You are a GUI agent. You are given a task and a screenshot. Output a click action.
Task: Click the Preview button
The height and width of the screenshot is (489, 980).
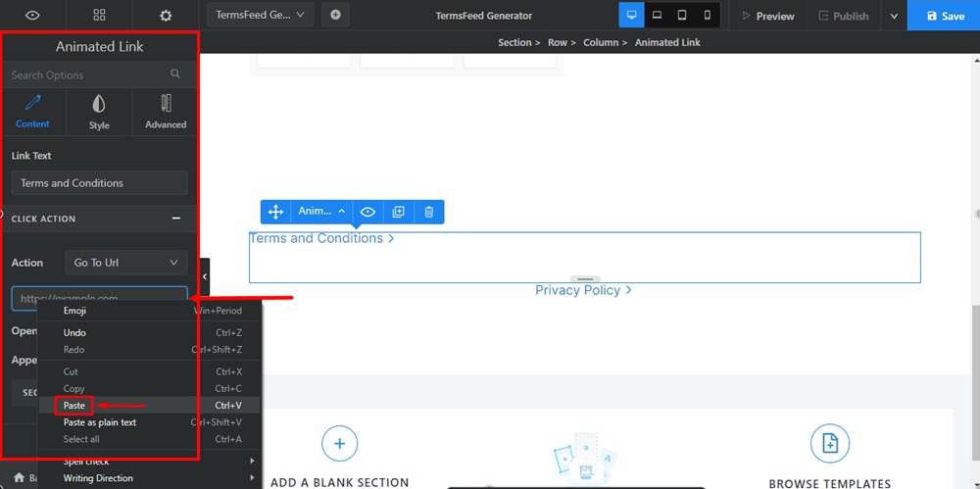pyautogui.click(x=768, y=16)
